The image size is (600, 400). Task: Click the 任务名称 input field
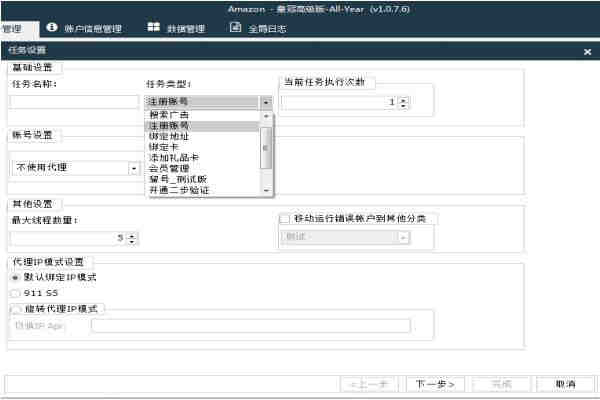pos(74,102)
